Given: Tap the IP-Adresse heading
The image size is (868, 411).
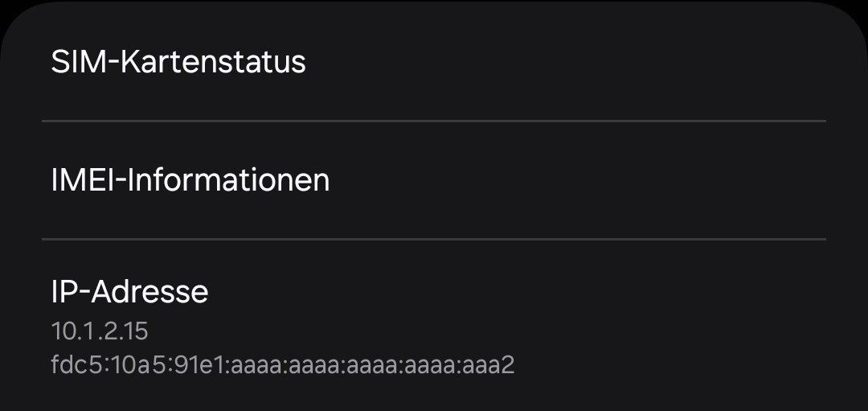Looking at the screenshot, I should 129,291.
